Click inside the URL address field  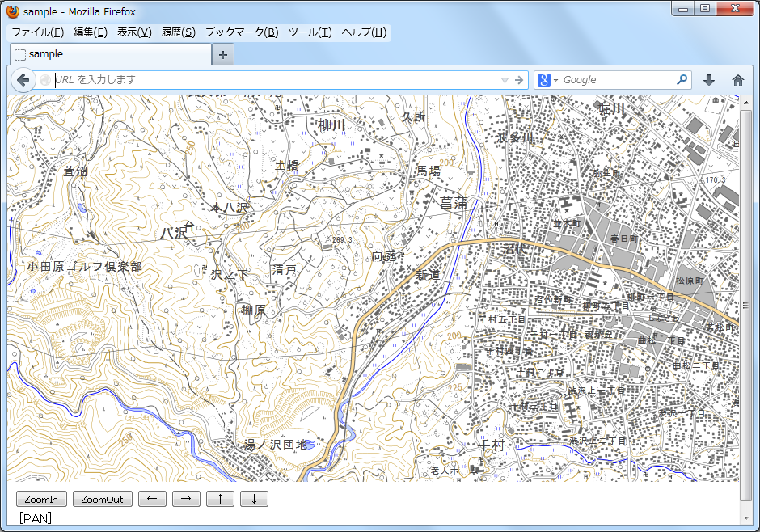(x=275, y=80)
